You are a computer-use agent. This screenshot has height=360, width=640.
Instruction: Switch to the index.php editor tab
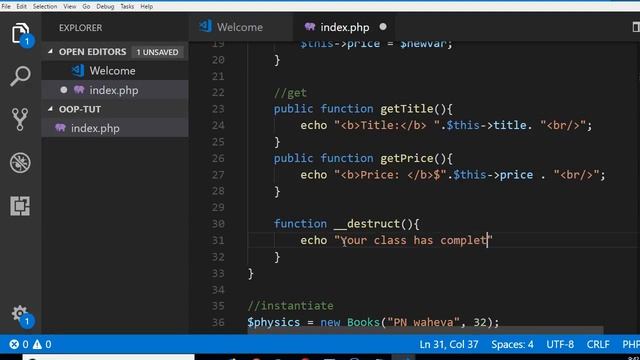344,27
